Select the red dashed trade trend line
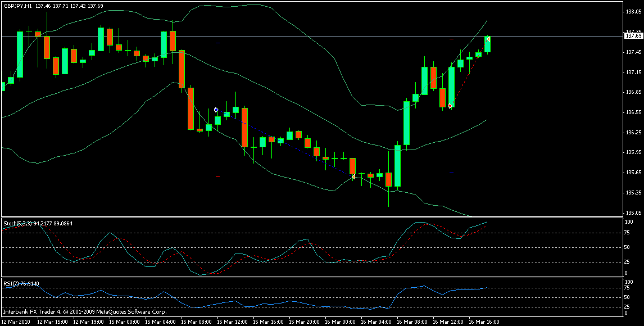 click(469, 70)
